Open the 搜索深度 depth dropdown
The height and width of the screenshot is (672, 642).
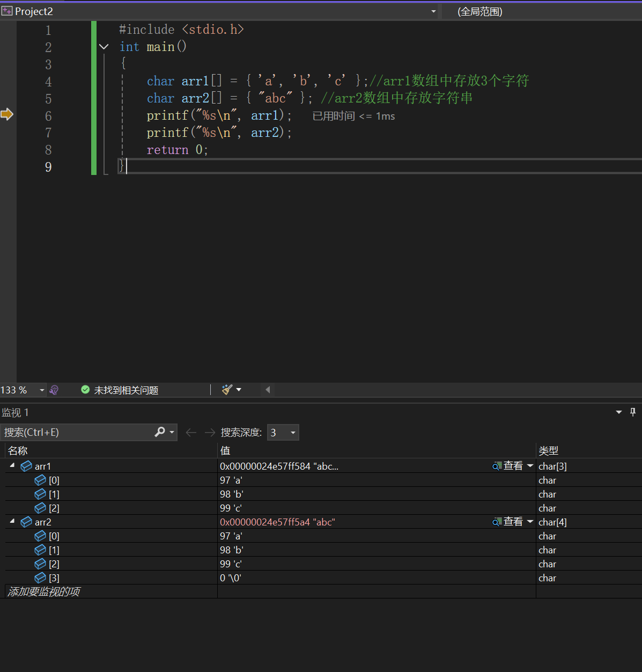283,432
